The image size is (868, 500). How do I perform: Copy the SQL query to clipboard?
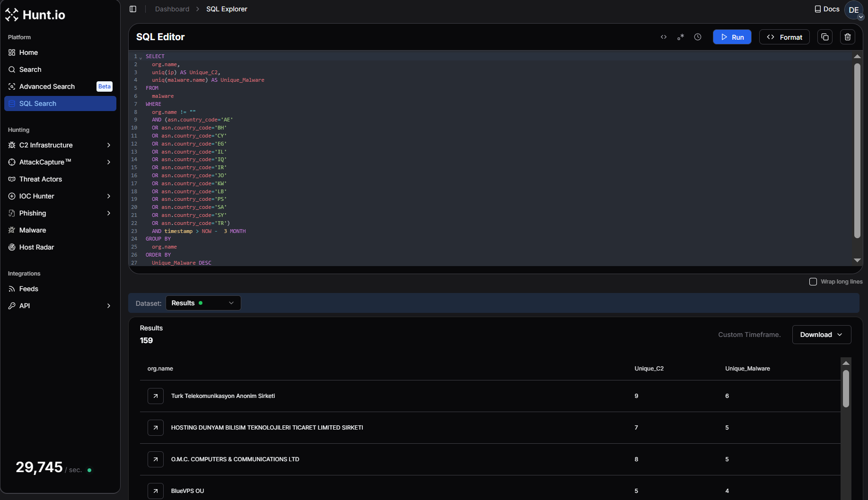pyautogui.click(x=825, y=37)
